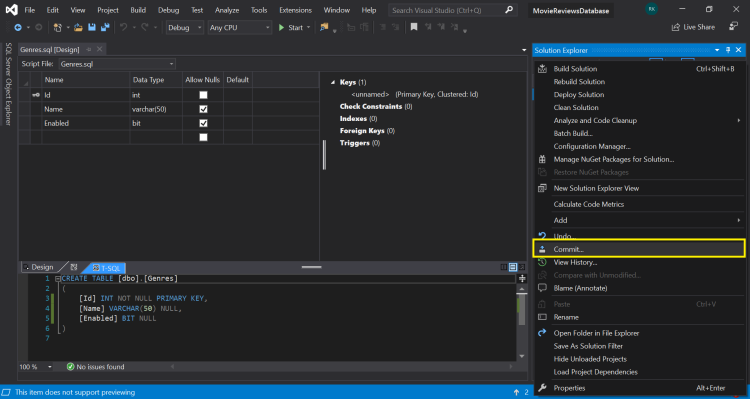This screenshot has width=750, height=399.
Task: Click the green Start play icon
Action: click(282, 28)
